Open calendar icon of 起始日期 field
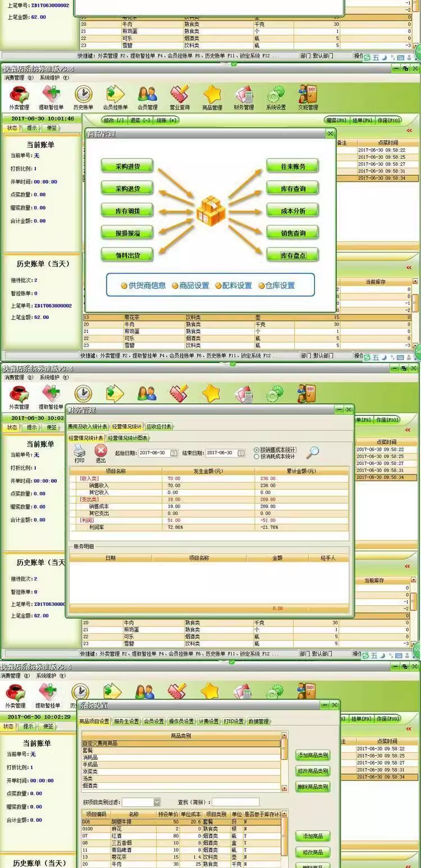This screenshot has width=421, height=868. pos(173,453)
